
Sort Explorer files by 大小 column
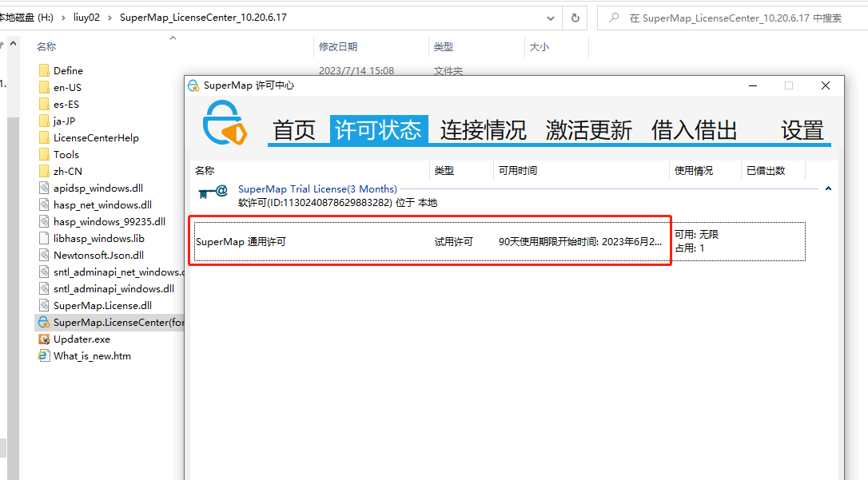tap(556, 47)
